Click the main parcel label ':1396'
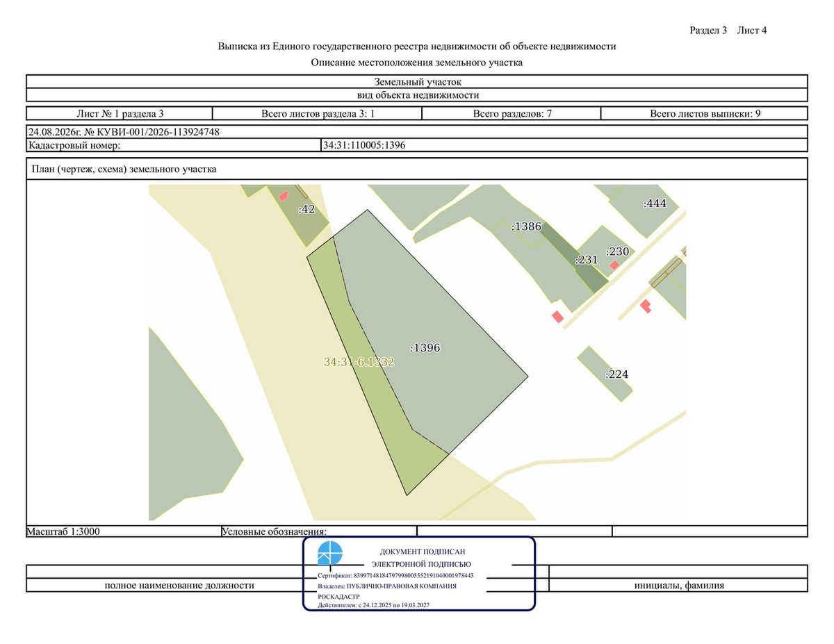834x644 pixels. point(425,347)
